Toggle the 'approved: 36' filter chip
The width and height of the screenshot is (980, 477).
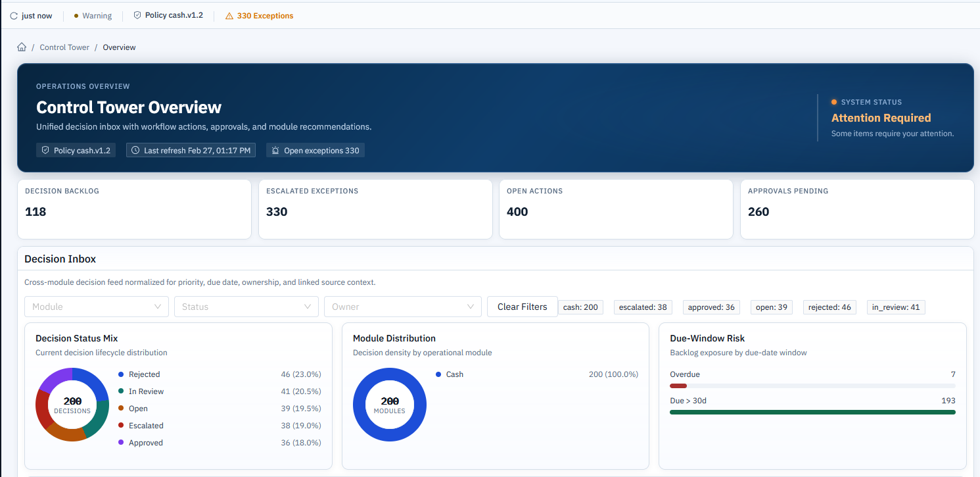pos(711,307)
